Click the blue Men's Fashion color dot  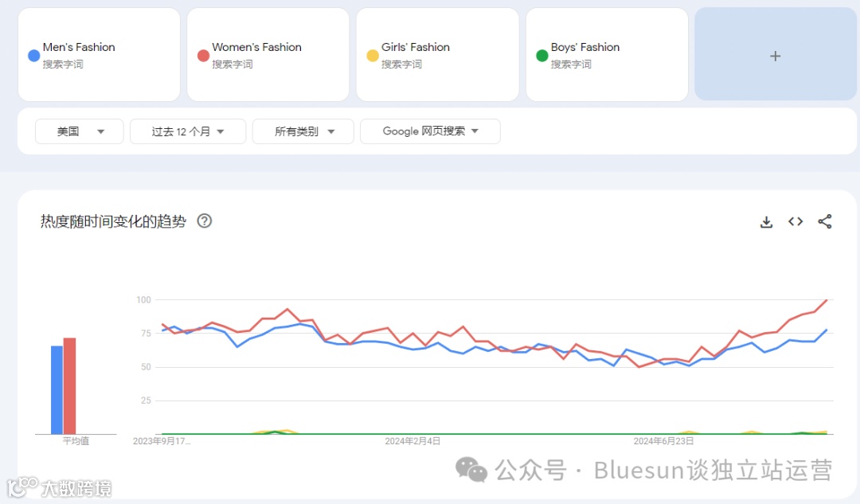coord(33,56)
